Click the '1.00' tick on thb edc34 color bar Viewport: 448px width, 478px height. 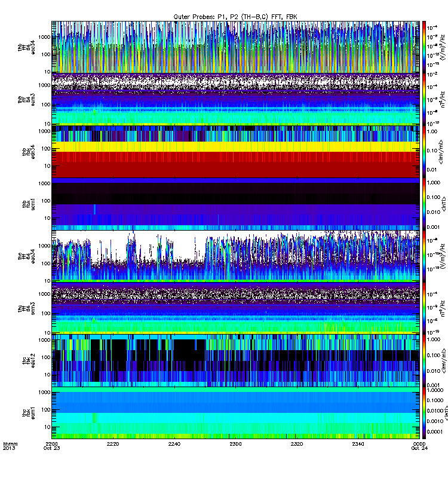[x=432, y=131]
